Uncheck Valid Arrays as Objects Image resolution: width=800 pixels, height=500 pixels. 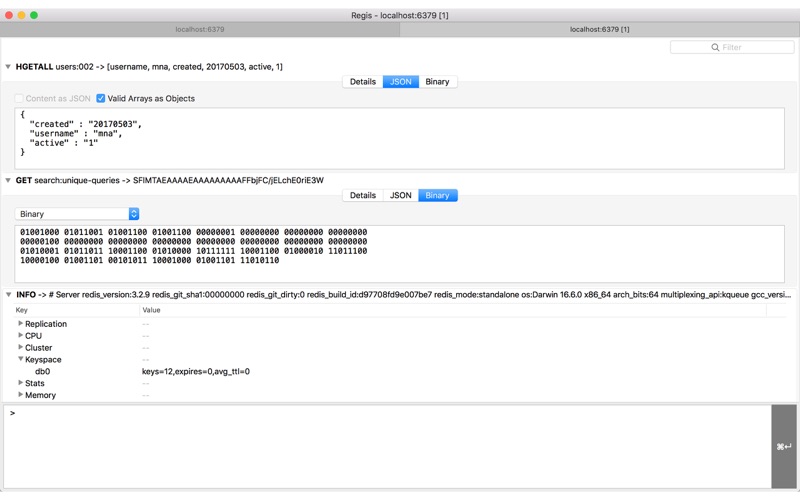[x=101, y=98]
